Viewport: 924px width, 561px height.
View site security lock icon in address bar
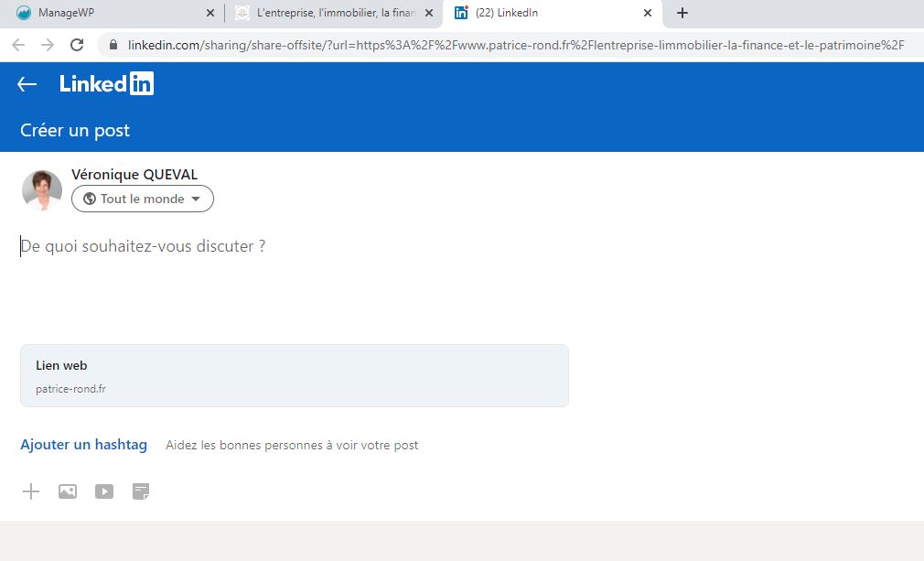113,45
